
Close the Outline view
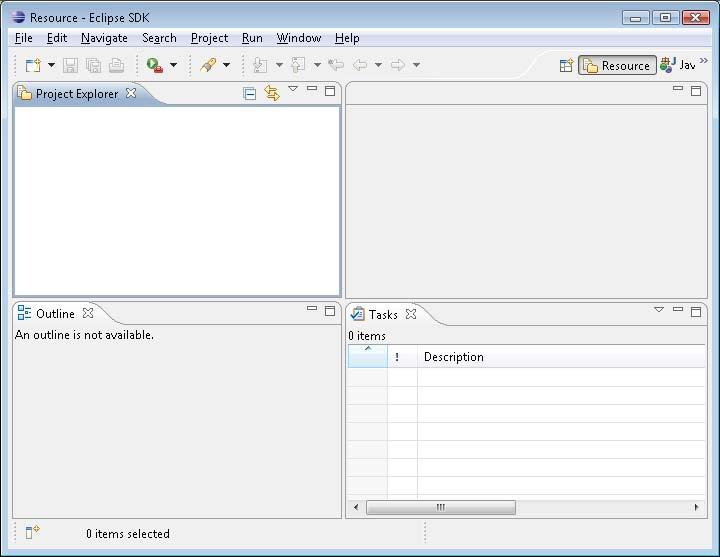click(88, 313)
